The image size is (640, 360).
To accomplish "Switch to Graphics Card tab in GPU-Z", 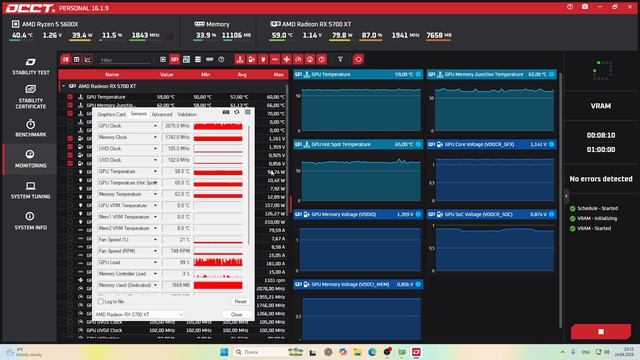I will tap(111, 115).
